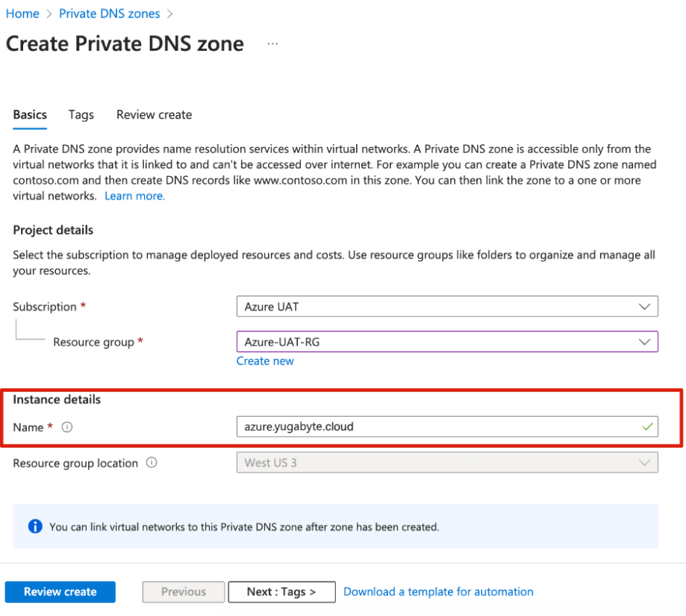Click the Next : Tags button
Viewport: 686px width, 616px height.
[281, 591]
